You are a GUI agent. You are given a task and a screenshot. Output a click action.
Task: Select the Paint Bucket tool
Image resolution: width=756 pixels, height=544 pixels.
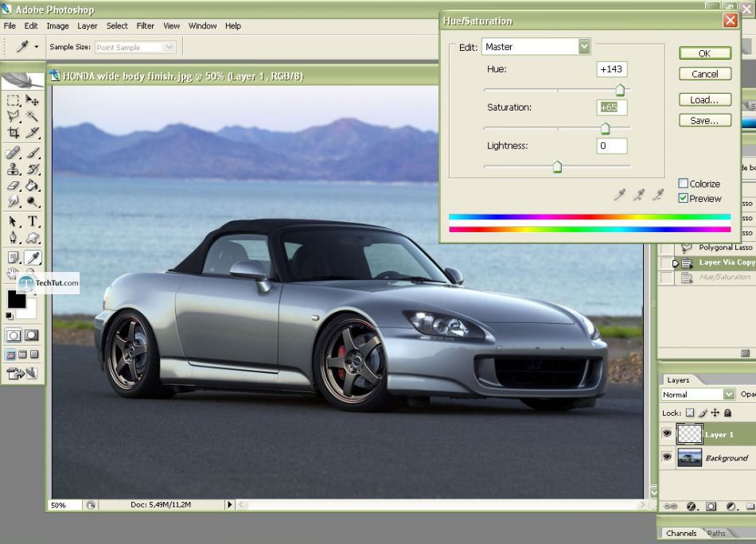[x=32, y=185]
